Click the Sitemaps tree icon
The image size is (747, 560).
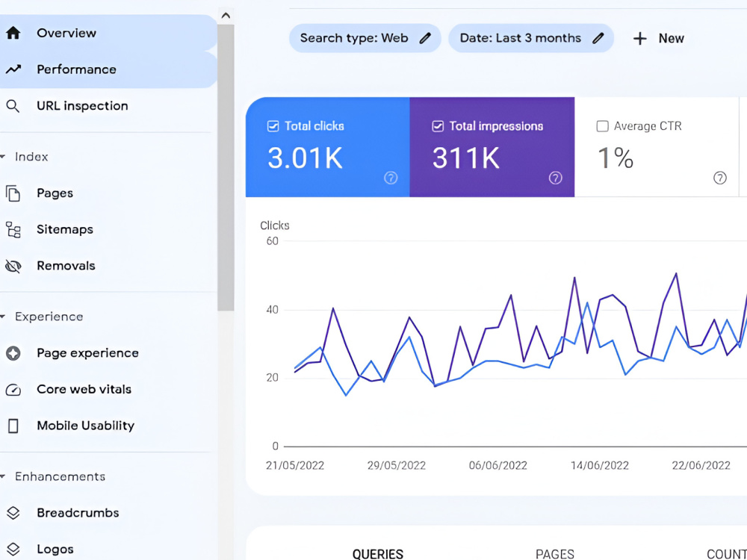(x=13, y=229)
